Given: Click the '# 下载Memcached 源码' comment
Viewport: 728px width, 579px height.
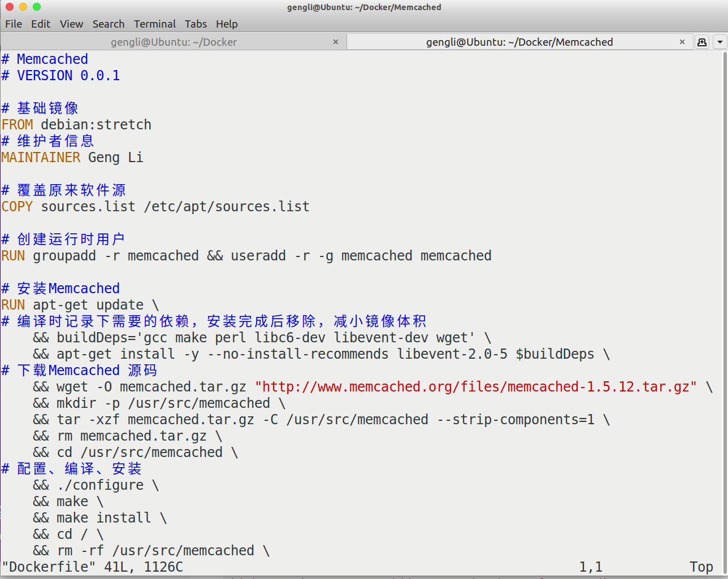Looking at the screenshot, I should [80, 371].
